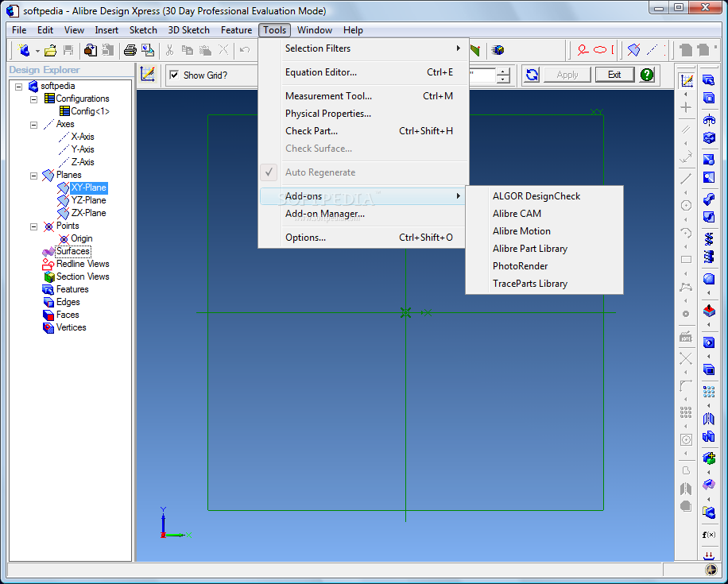
Task: Click the Loft Boss feature icon
Action: click(x=708, y=160)
